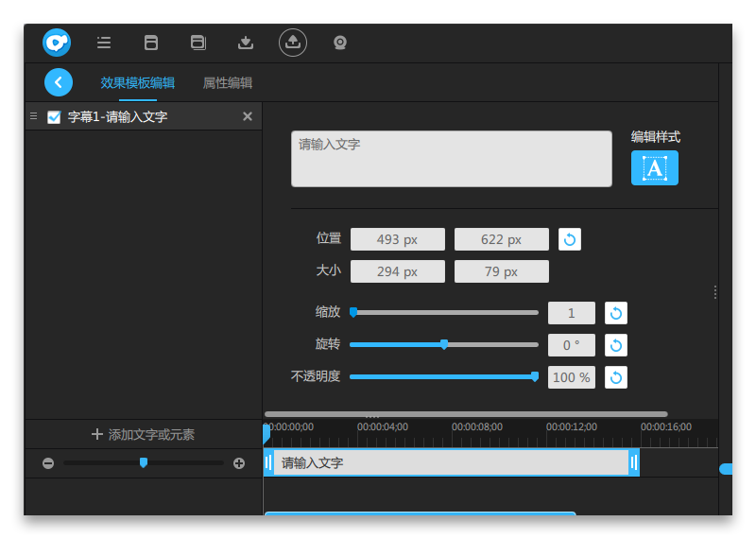Zoom out timeline with minus icon
The height and width of the screenshot is (539, 756).
(x=48, y=463)
